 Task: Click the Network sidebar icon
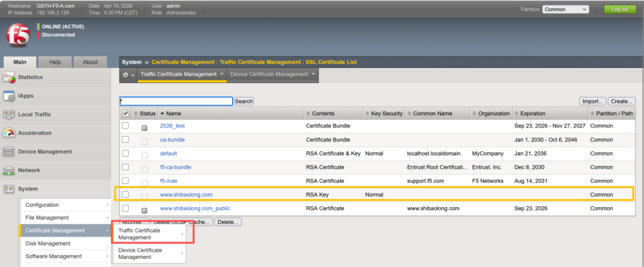[x=9, y=171]
